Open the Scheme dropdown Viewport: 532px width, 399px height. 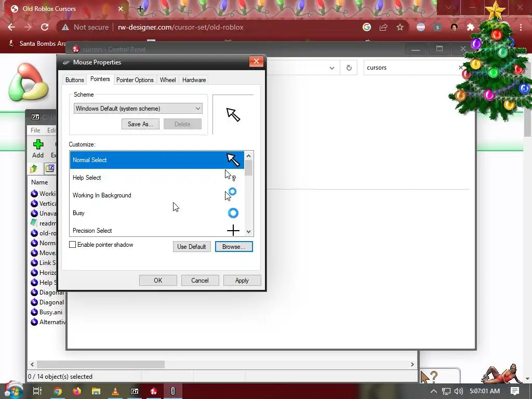tap(138, 109)
